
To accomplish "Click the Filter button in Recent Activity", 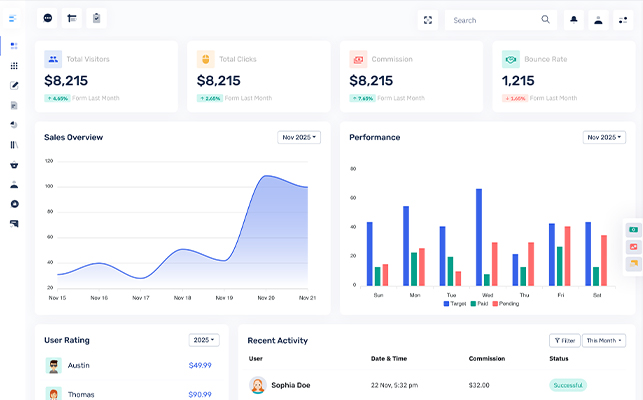I will click(563, 340).
